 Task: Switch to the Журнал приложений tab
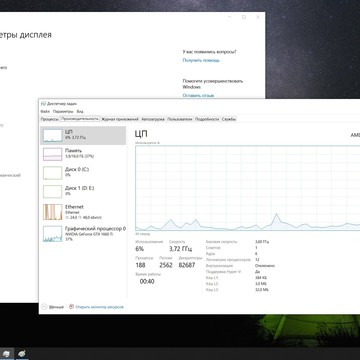(x=120, y=119)
